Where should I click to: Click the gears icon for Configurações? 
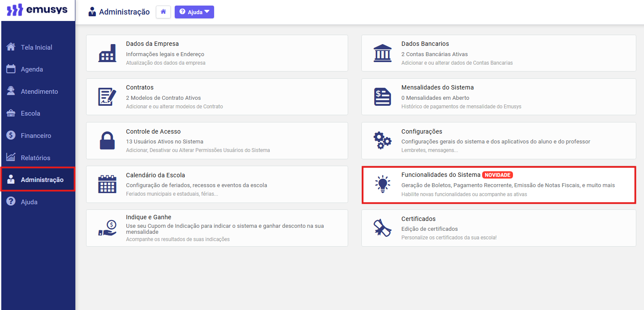tap(382, 140)
